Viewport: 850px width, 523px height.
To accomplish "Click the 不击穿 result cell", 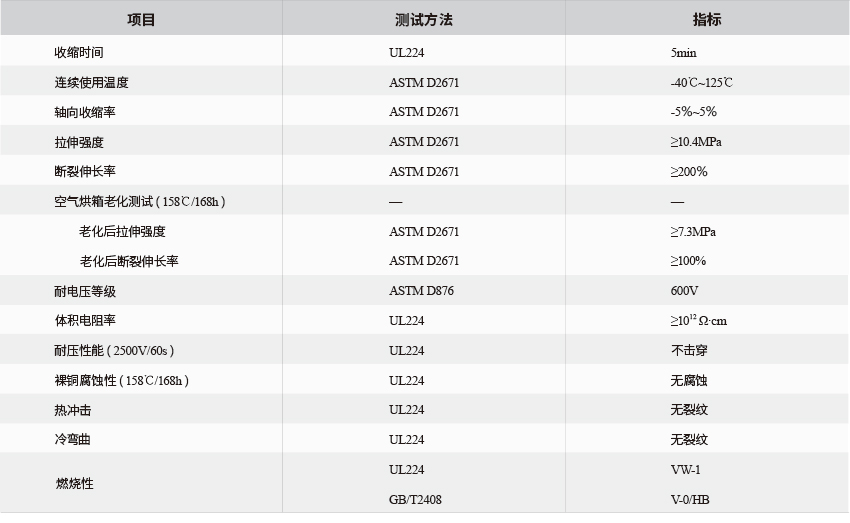I will tap(689, 351).
